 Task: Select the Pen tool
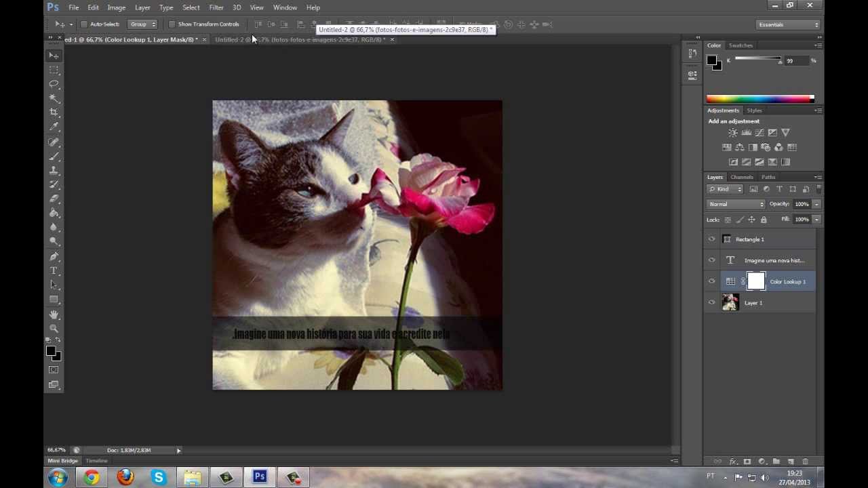click(54, 257)
